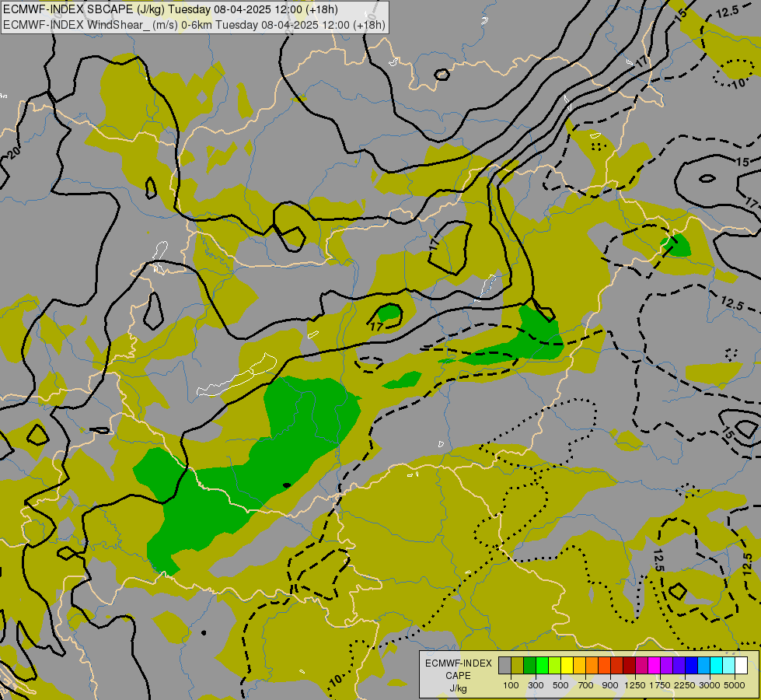
Task: Click the 2250 value in legend scale
Action: click(x=685, y=685)
